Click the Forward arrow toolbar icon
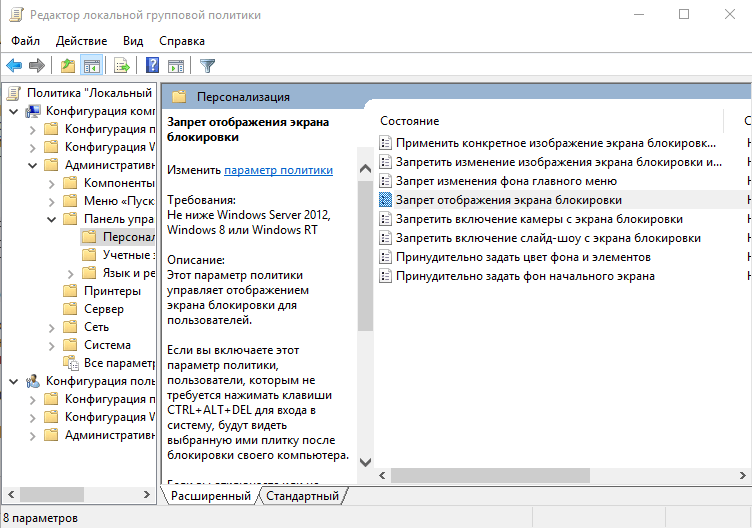This screenshot has width=752, height=528. pos(36,66)
